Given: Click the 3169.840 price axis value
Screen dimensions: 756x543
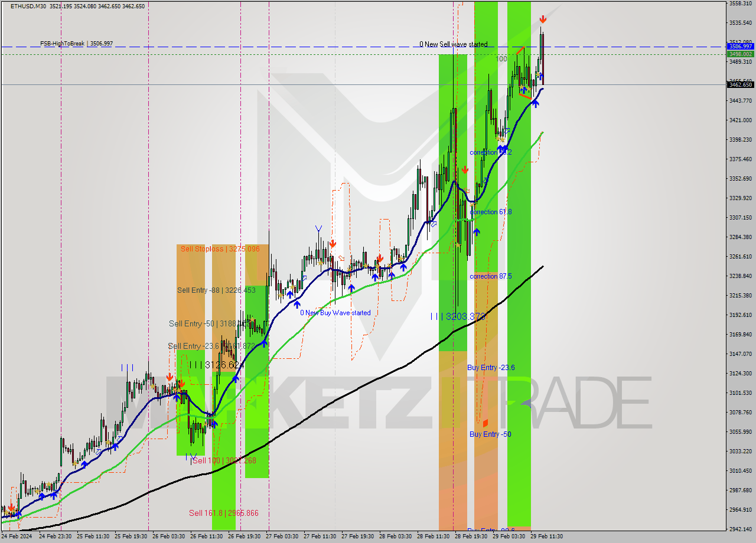Looking at the screenshot, I should (x=740, y=335).
